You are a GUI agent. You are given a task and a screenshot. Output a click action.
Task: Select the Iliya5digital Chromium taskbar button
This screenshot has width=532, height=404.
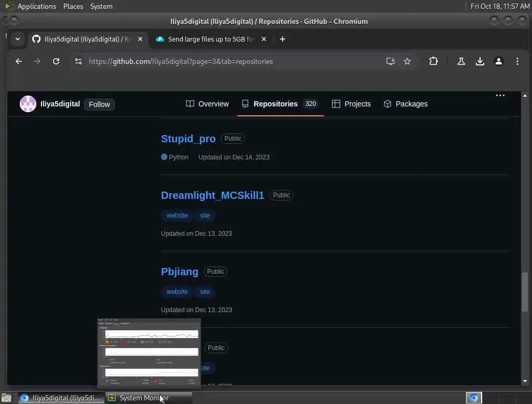click(x=61, y=398)
